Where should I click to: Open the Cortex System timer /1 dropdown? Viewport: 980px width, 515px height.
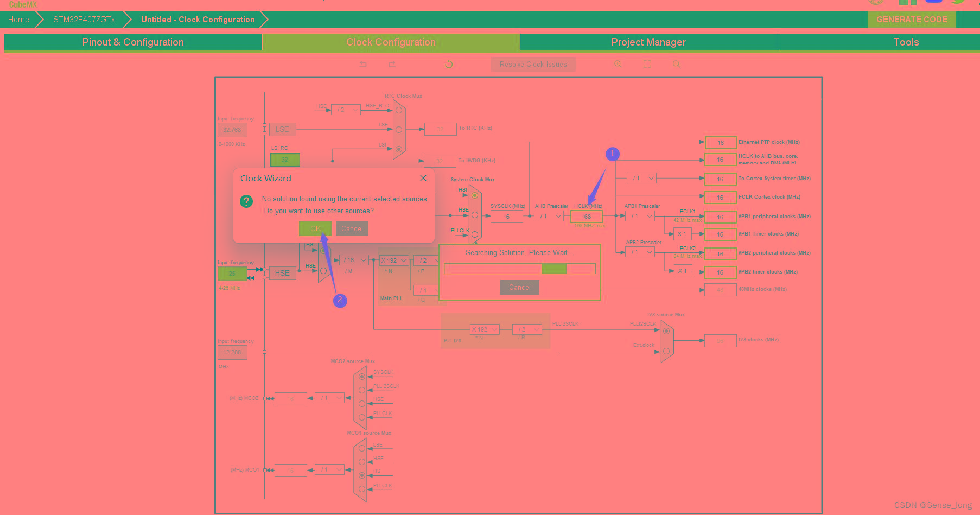[641, 178]
